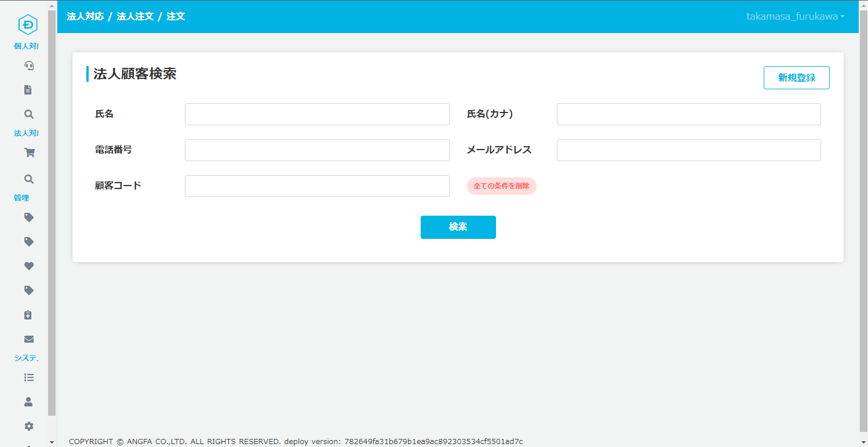Focus the メールアドレス input field

point(688,150)
